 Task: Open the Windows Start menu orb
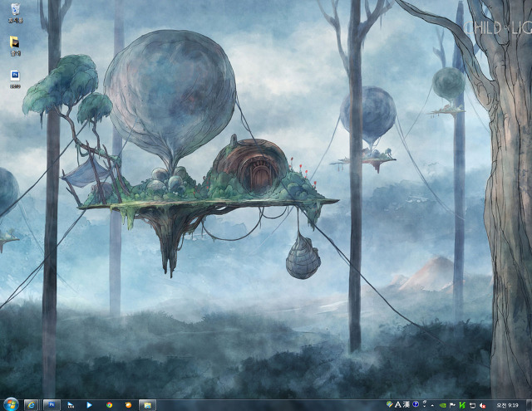point(11,404)
